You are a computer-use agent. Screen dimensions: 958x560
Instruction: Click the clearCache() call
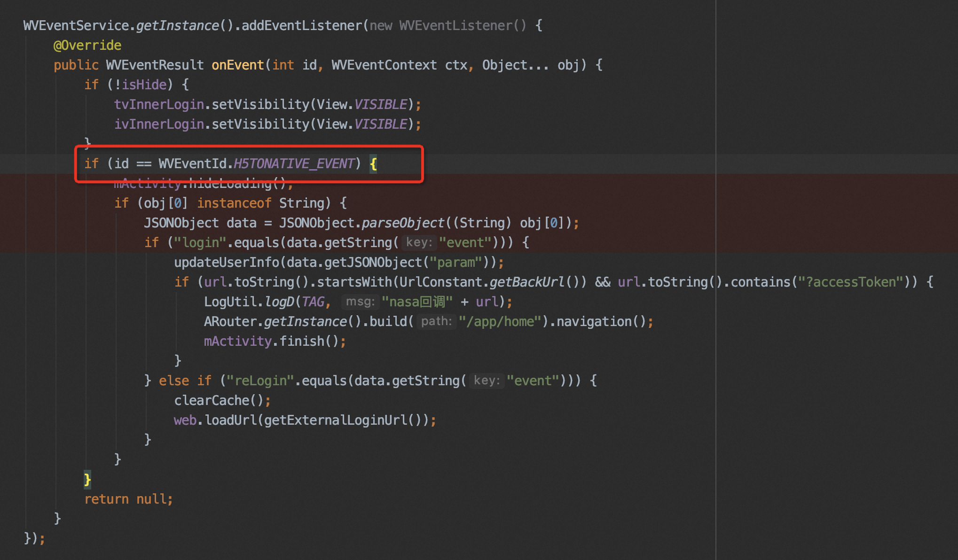(x=222, y=400)
